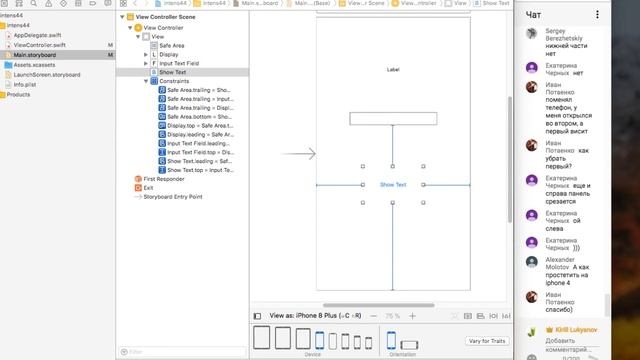Image resolution: width=640 pixels, height=360 pixels.
Task: Collapse the View Controller disclosure triangle
Action: coord(130,28)
